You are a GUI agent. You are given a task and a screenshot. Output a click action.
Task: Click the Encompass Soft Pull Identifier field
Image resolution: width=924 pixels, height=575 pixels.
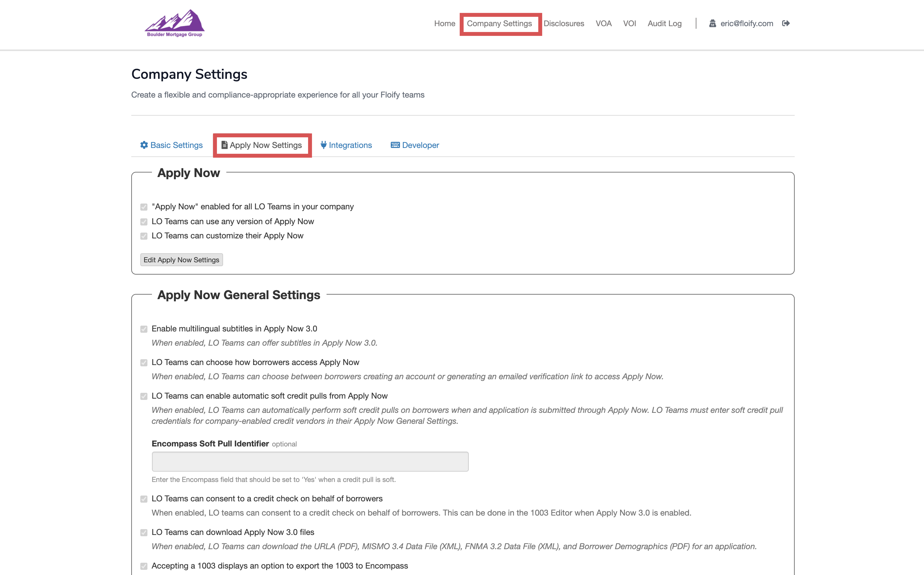[x=310, y=461]
